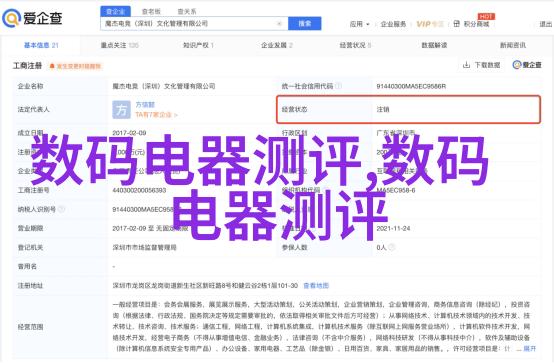
Task: Open the 经营状况 tab
Action: [355, 45]
